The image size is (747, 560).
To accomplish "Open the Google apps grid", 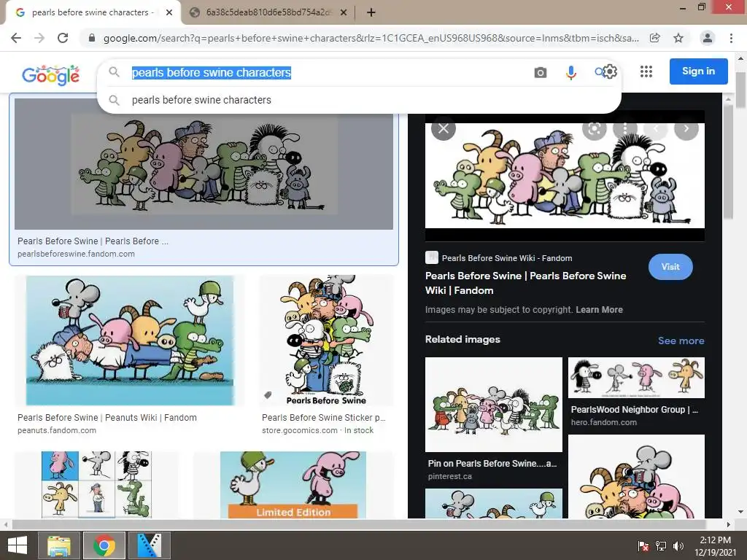I will click(646, 71).
